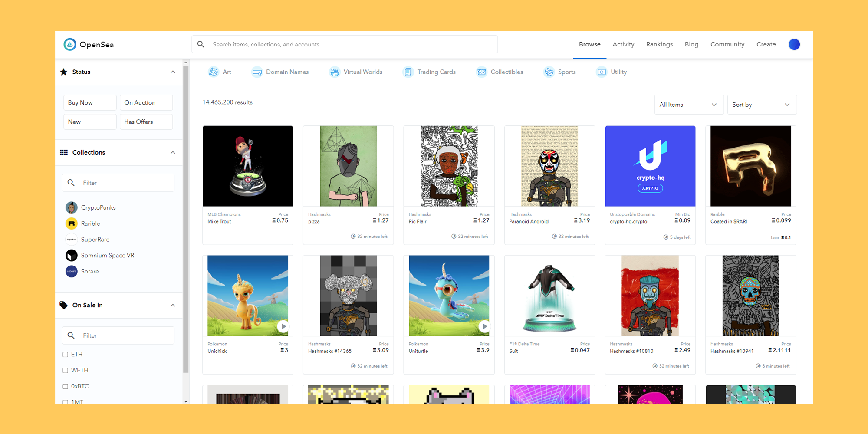Click the On Sale In filter search icon

pos(71,335)
